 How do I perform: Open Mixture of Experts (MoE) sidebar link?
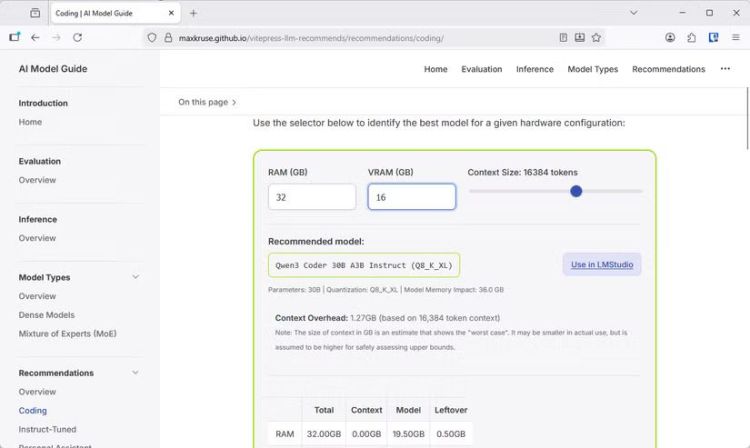[x=67, y=334]
